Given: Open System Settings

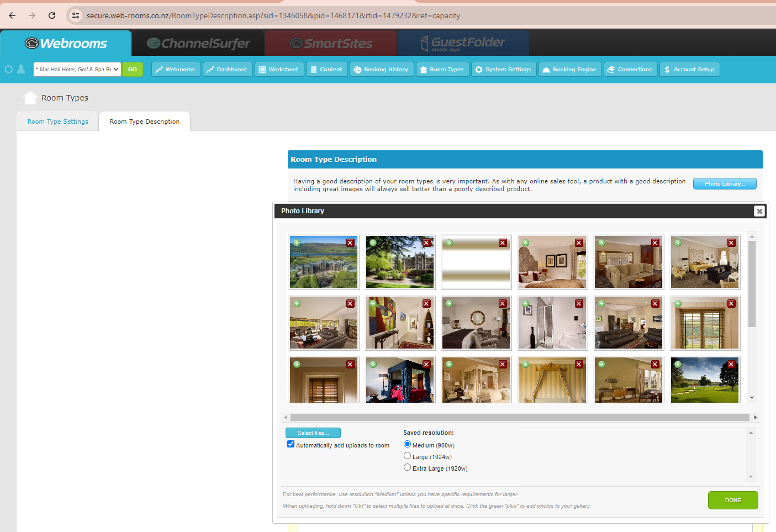Looking at the screenshot, I should [x=504, y=70].
